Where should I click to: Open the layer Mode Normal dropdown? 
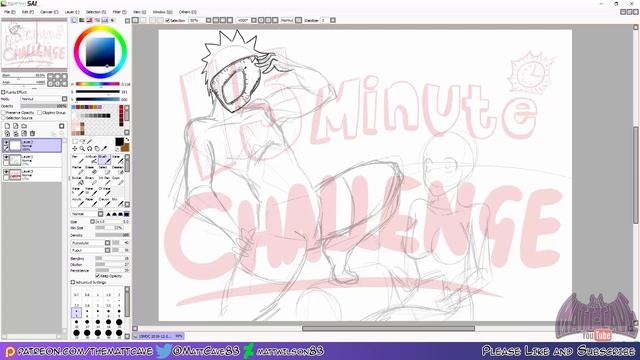[64, 99]
